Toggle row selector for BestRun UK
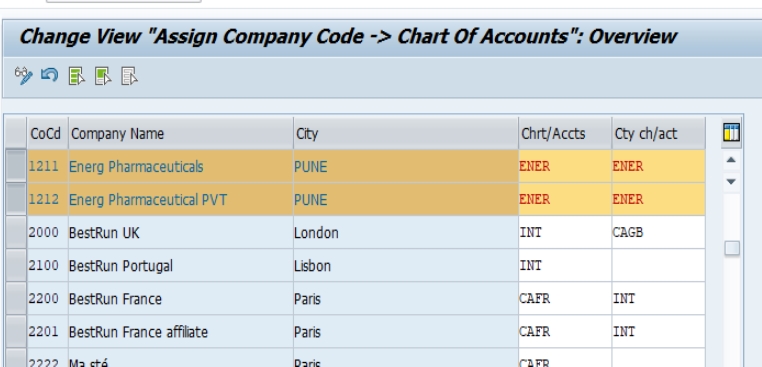Viewport: 762px width, 367px height. click(x=16, y=232)
